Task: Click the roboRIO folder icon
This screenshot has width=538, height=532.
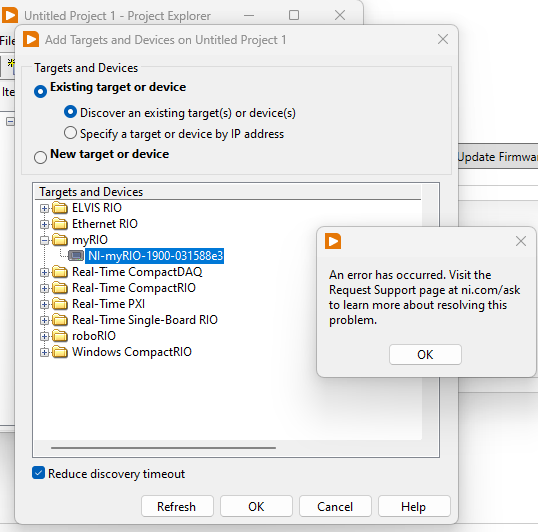Action: [60, 335]
